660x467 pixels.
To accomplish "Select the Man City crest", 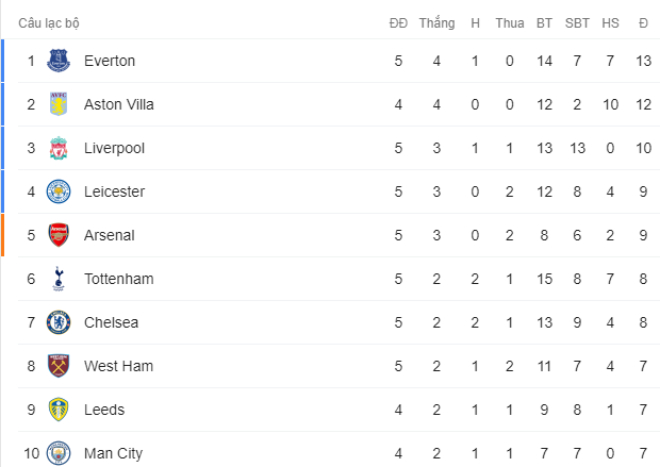I will 59,453.
